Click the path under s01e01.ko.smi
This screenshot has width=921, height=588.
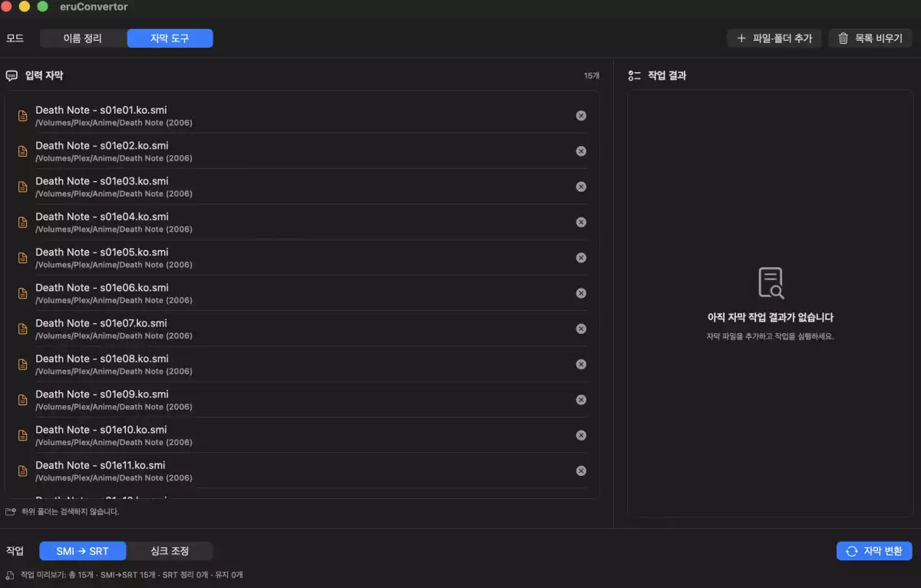[114, 123]
